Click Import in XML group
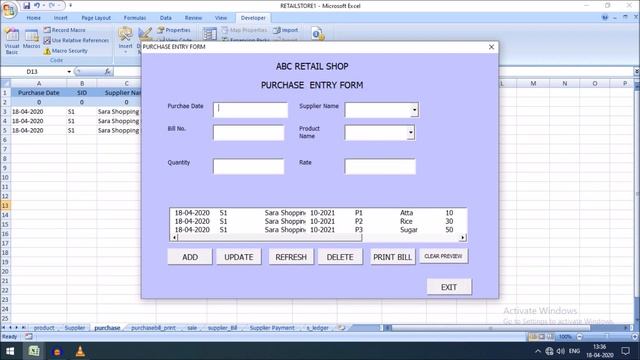Image resolution: width=640 pixels, height=360 pixels. pyautogui.click(x=285, y=30)
